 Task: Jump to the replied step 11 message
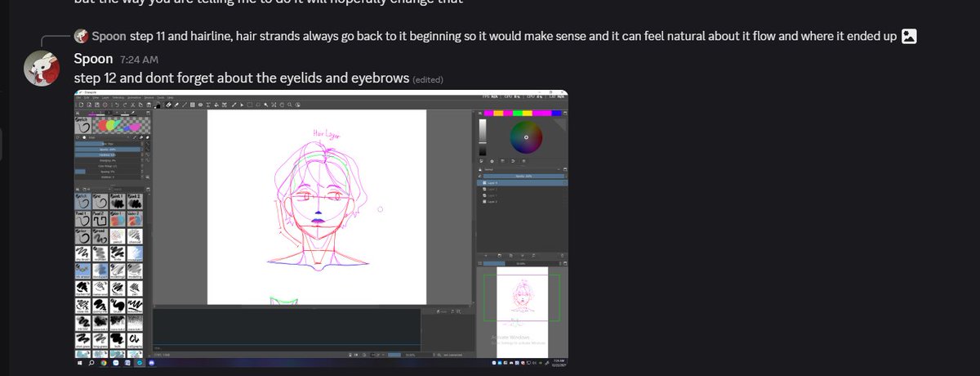click(514, 36)
